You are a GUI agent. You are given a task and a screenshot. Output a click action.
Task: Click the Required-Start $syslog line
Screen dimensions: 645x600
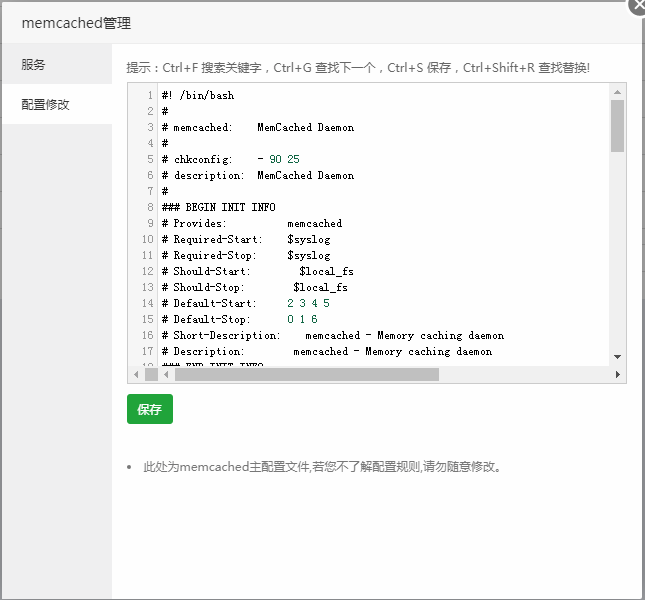246,239
